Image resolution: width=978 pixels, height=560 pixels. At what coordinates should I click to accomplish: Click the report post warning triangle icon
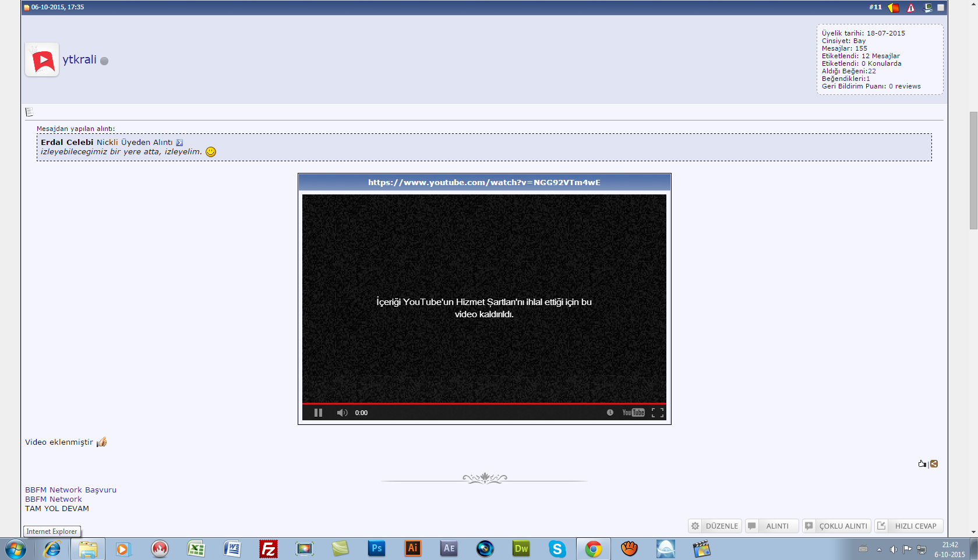pyautogui.click(x=911, y=8)
